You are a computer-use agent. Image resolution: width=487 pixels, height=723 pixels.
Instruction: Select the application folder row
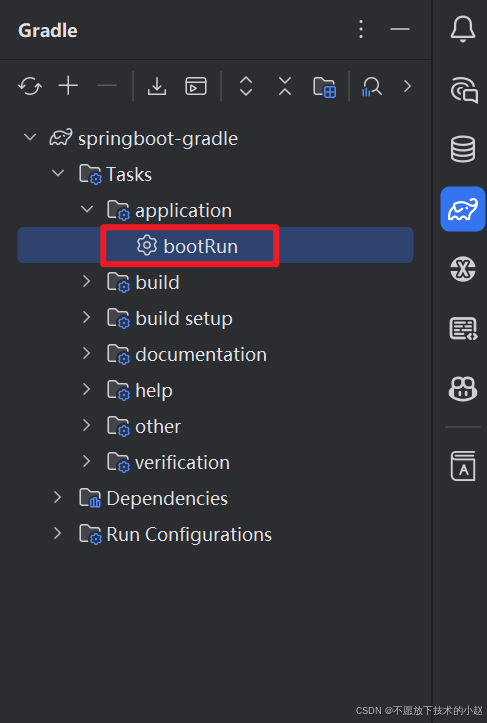point(215,210)
